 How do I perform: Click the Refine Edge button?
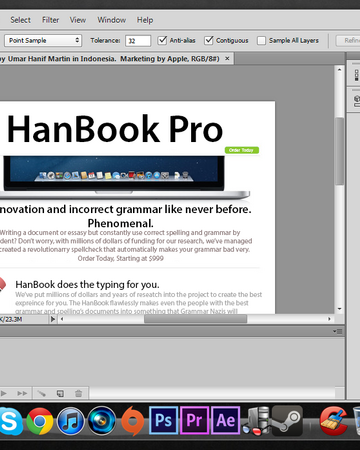[348, 41]
